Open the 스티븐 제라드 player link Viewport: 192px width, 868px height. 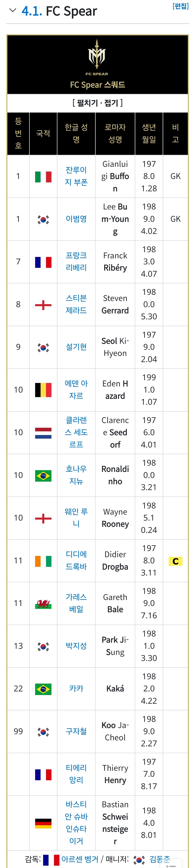76,304
